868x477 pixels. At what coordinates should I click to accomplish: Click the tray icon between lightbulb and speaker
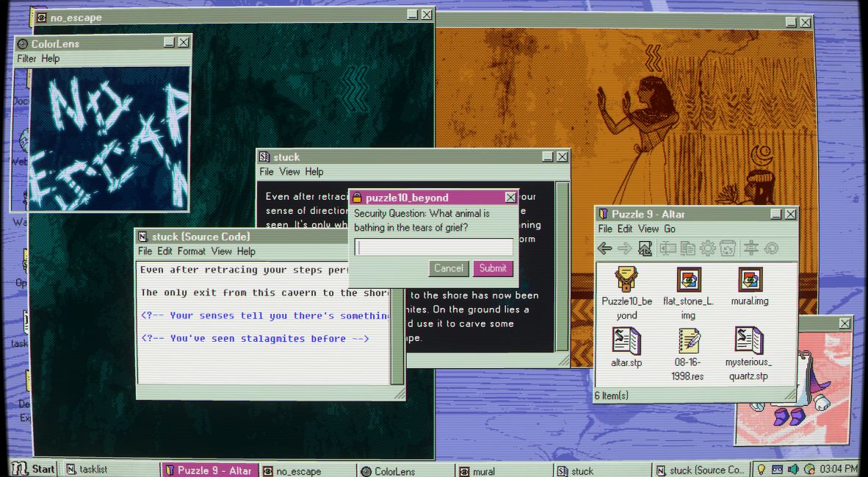coord(777,469)
